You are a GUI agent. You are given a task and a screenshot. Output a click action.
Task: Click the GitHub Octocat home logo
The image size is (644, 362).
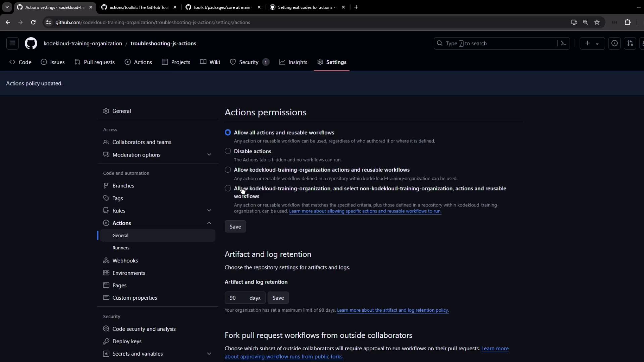click(31, 44)
